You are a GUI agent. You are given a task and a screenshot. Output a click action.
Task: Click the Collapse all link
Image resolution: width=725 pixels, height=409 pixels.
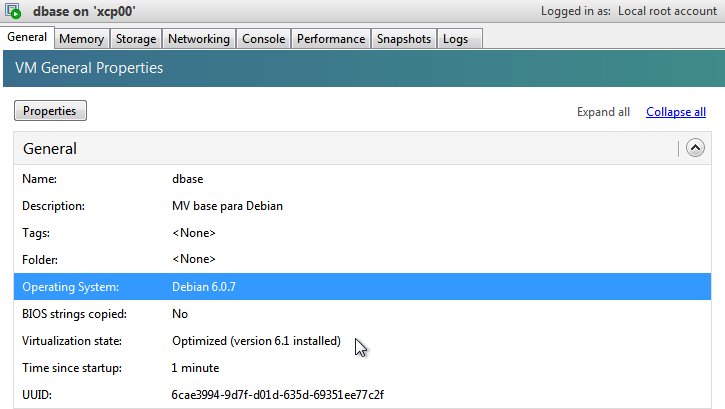(x=676, y=112)
